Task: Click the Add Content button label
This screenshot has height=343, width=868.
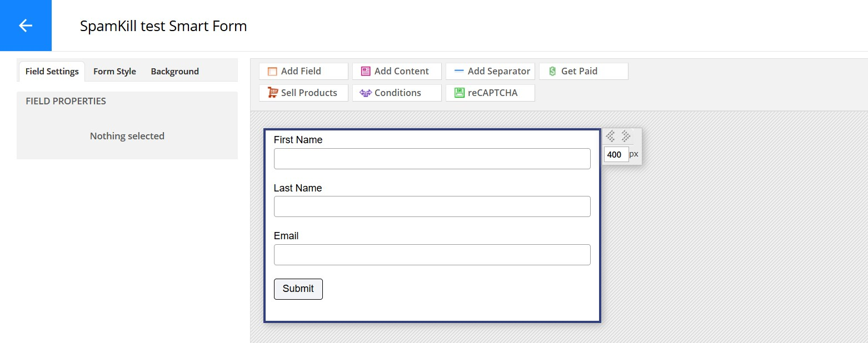Action: pos(402,71)
